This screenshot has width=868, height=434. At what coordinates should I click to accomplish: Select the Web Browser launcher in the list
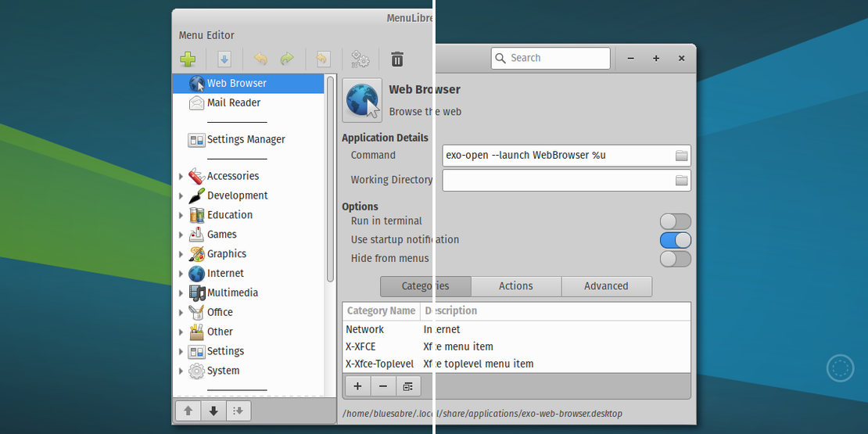click(249, 84)
